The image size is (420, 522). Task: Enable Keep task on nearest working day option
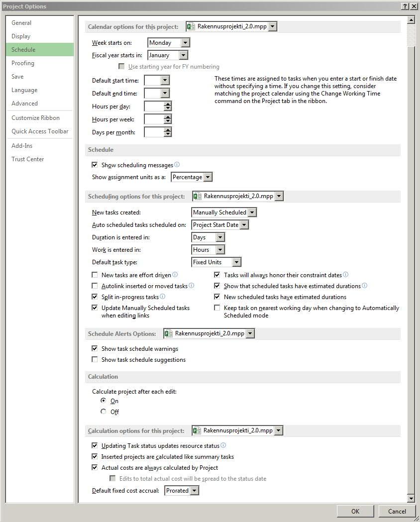click(x=217, y=308)
